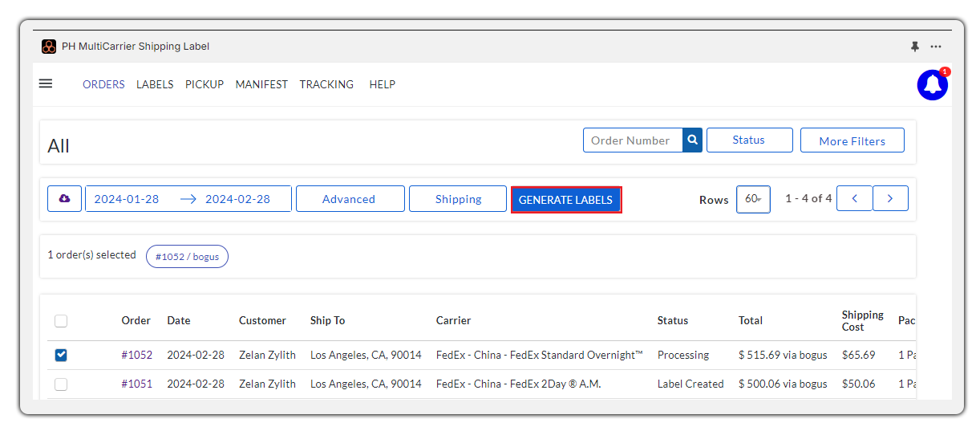This screenshot has height=435, width=980.
Task: Open the Rows per page dropdown
Action: (754, 199)
